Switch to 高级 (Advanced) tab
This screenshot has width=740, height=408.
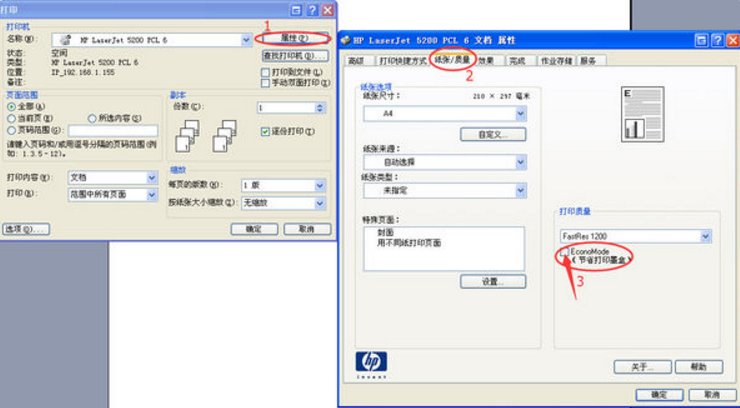355,61
